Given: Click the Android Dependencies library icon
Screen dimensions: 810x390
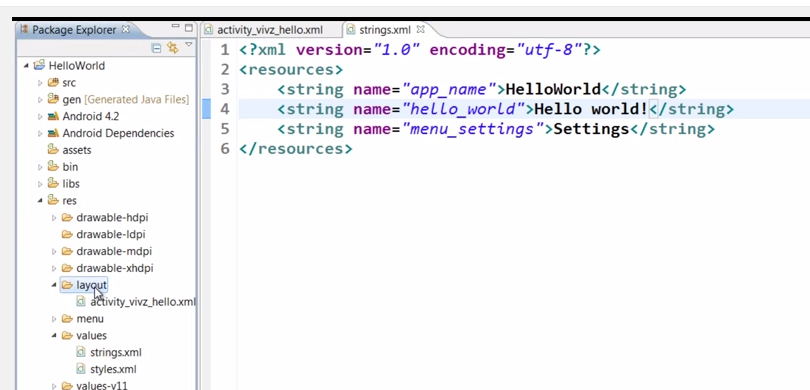Looking at the screenshot, I should click(53, 133).
